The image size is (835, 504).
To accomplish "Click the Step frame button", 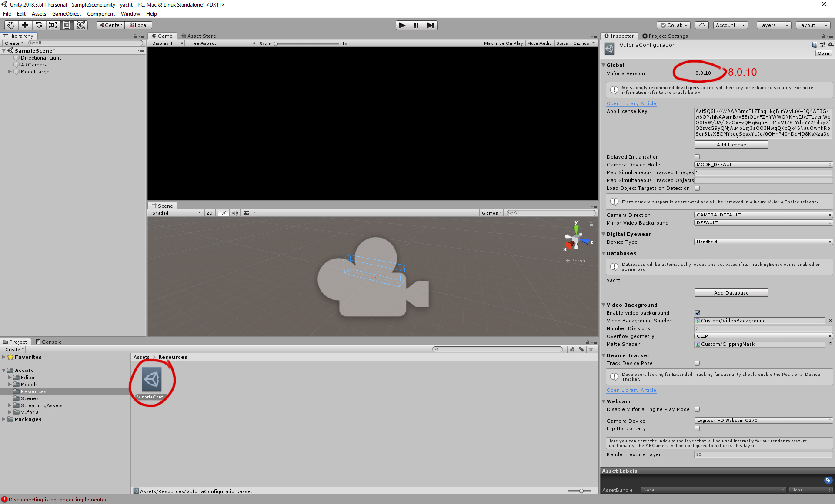I will (x=430, y=25).
